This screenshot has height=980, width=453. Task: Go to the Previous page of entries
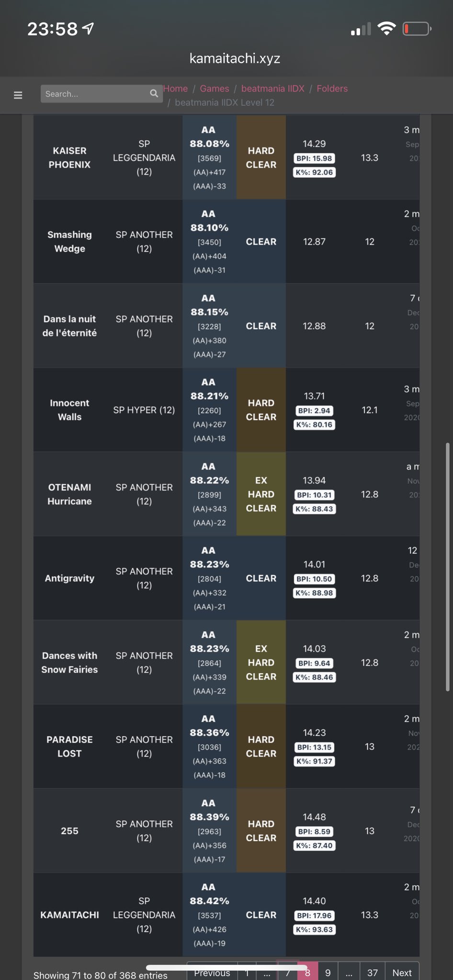[212, 972]
